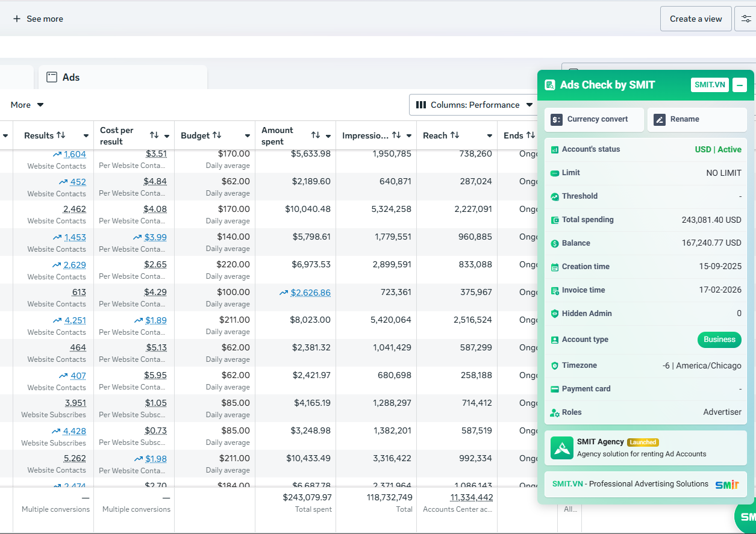The height and width of the screenshot is (534, 756).
Task: Sort the Reach column with its arrows icon
Action: (455, 135)
